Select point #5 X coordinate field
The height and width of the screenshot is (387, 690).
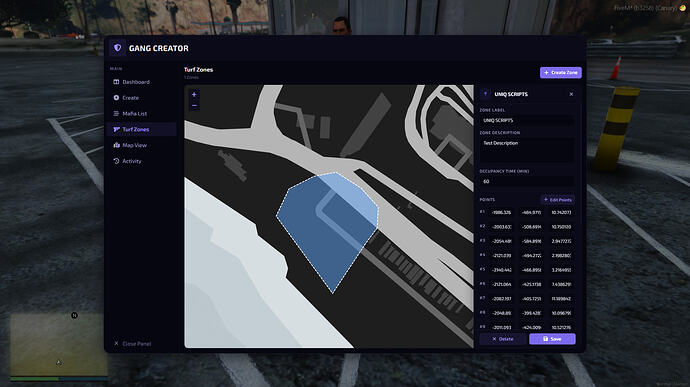[501, 270]
